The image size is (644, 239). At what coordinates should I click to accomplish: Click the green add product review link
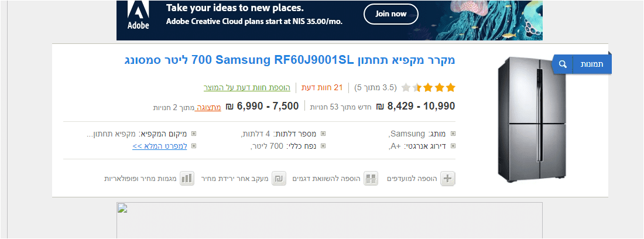[247, 88]
